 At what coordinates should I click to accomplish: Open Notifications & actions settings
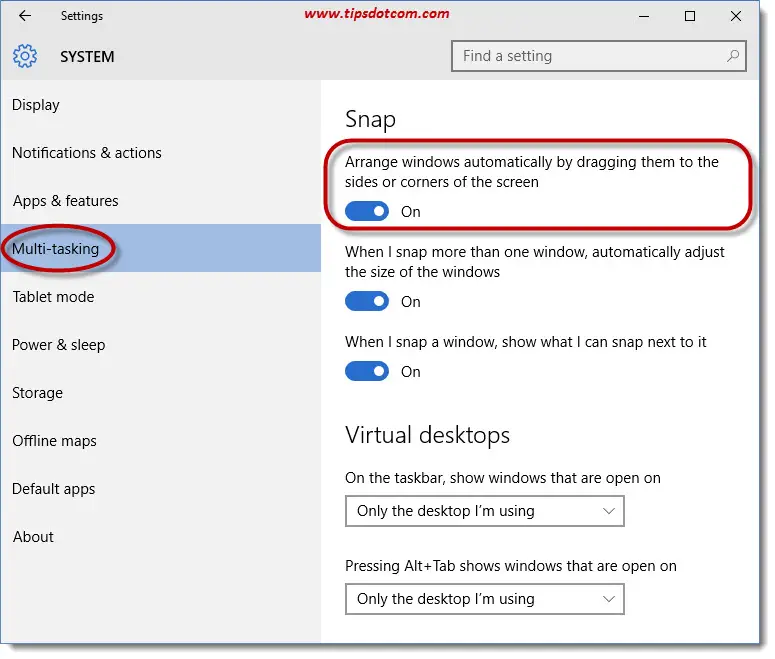pos(161,153)
